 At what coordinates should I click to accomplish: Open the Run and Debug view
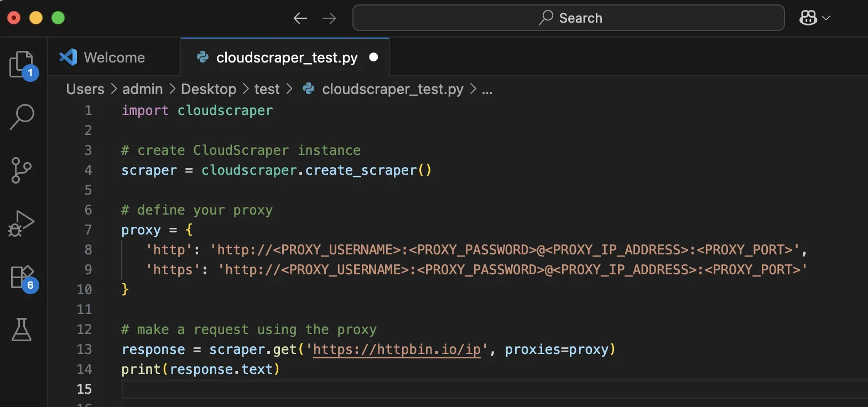click(22, 223)
